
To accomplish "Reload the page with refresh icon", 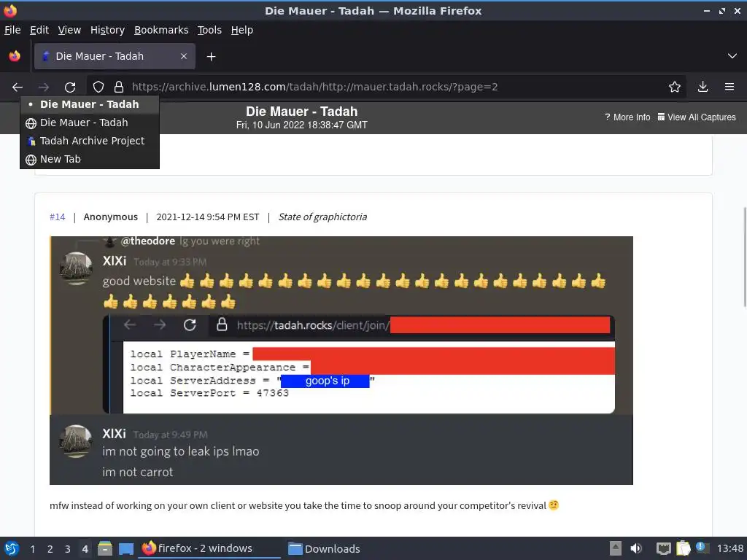I will (x=70, y=87).
